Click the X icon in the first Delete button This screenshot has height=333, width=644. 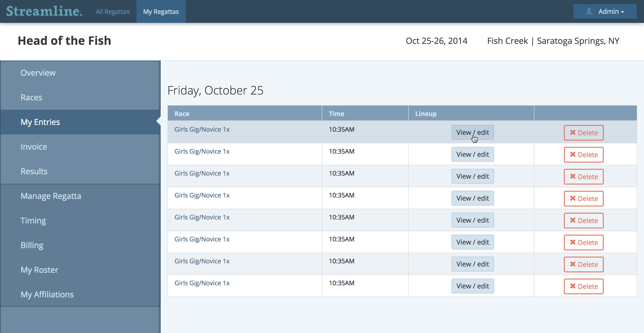pos(573,132)
